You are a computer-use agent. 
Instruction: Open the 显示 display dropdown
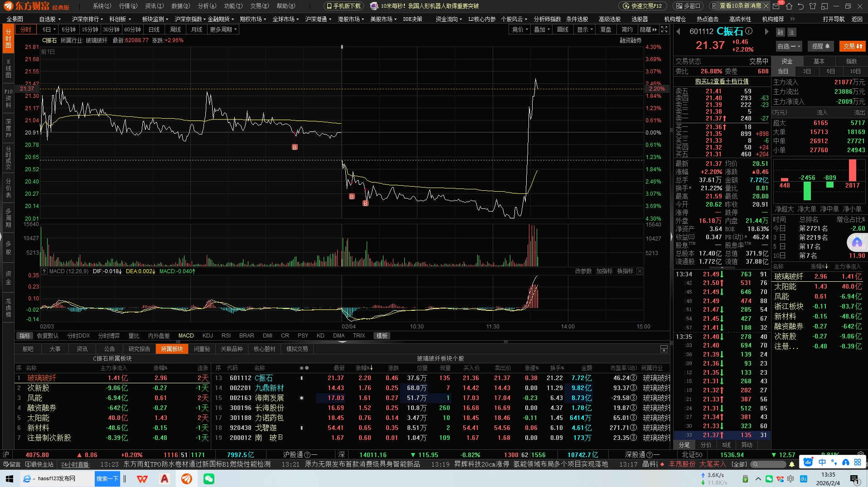coord(585,29)
